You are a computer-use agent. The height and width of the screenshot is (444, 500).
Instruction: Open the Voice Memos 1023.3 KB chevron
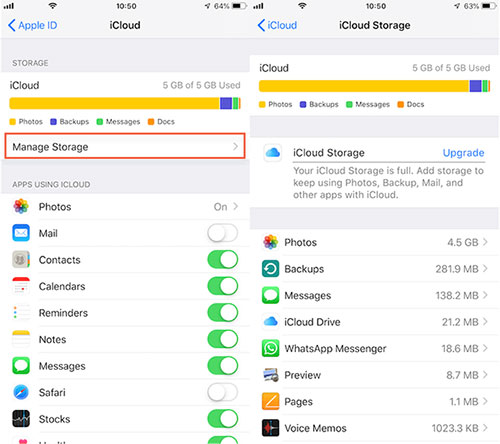[x=485, y=428]
